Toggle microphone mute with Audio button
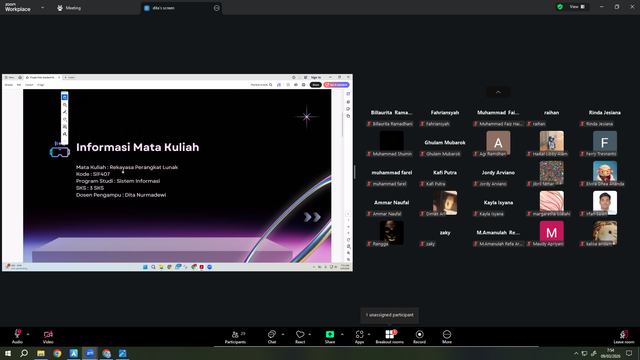640x360 pixels. [x=17, y=337]
